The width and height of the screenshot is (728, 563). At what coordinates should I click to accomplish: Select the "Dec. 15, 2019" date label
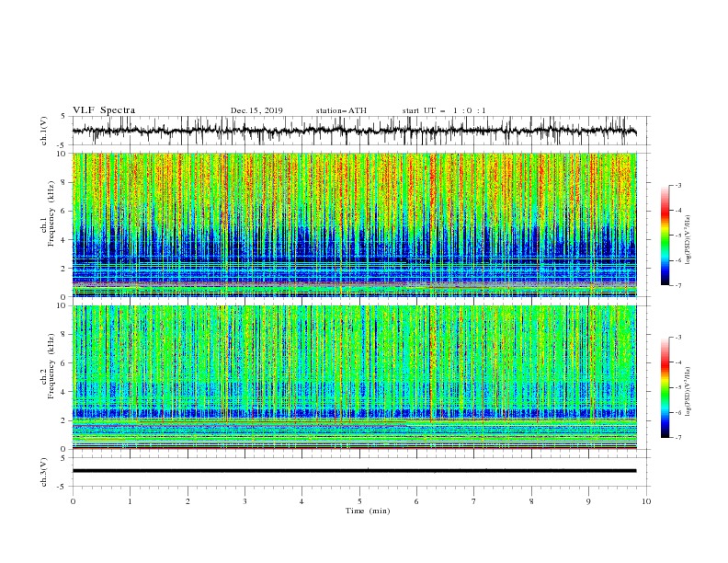(x=256, y=110)
